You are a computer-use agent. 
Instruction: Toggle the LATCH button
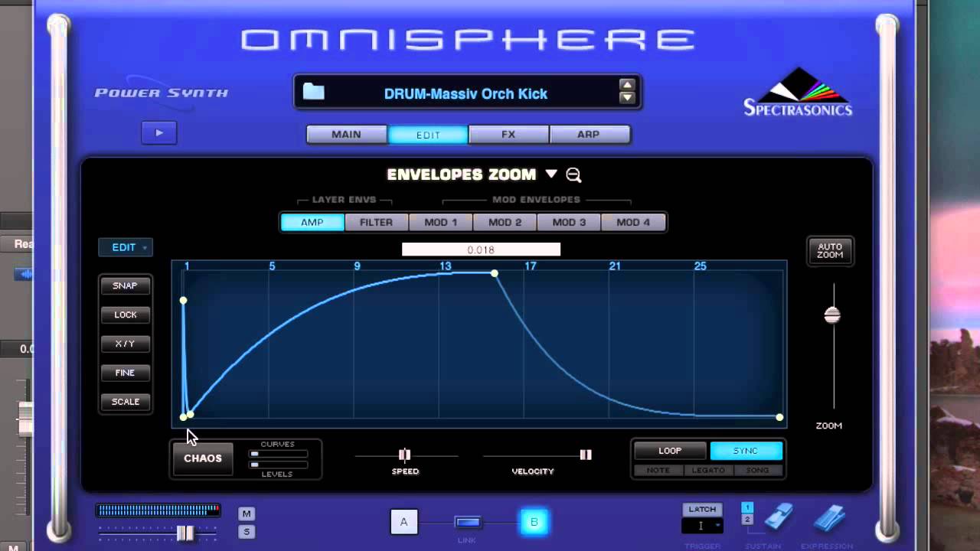(x=702, y=509)
